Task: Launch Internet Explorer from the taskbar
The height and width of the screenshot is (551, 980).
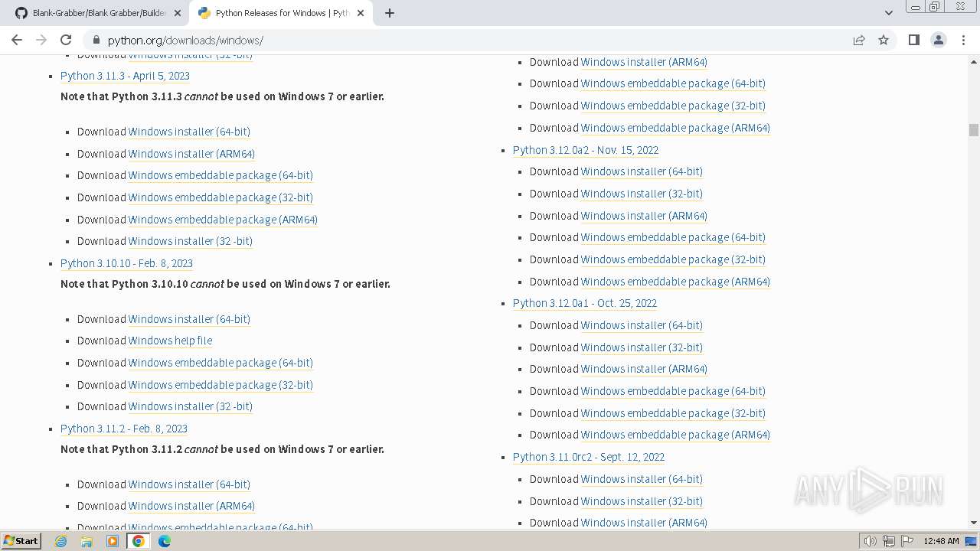Action: click(x=61, y=541)
